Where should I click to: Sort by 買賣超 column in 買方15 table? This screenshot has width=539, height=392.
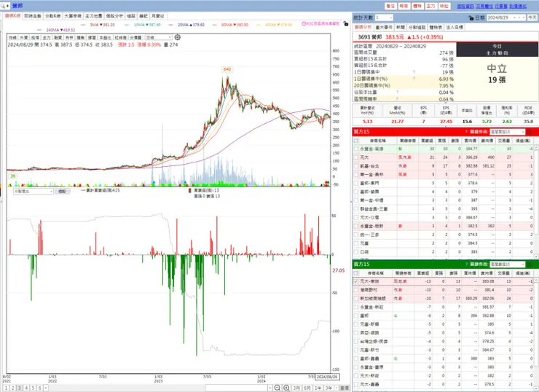(427, 141)
